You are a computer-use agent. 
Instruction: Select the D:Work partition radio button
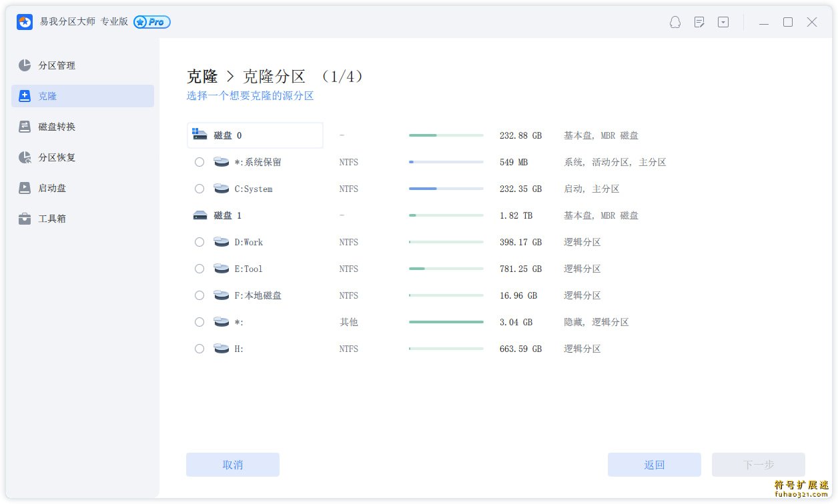pos(199,242)
